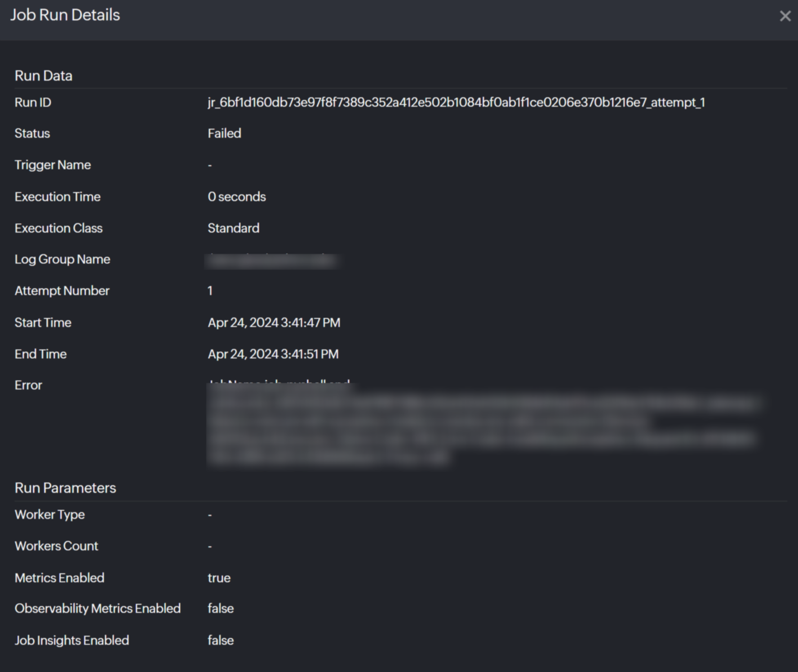Click the Worker Type label
The width and height of the screenshot is (798, 672).
pyautogui.click(x=49, y=515)
